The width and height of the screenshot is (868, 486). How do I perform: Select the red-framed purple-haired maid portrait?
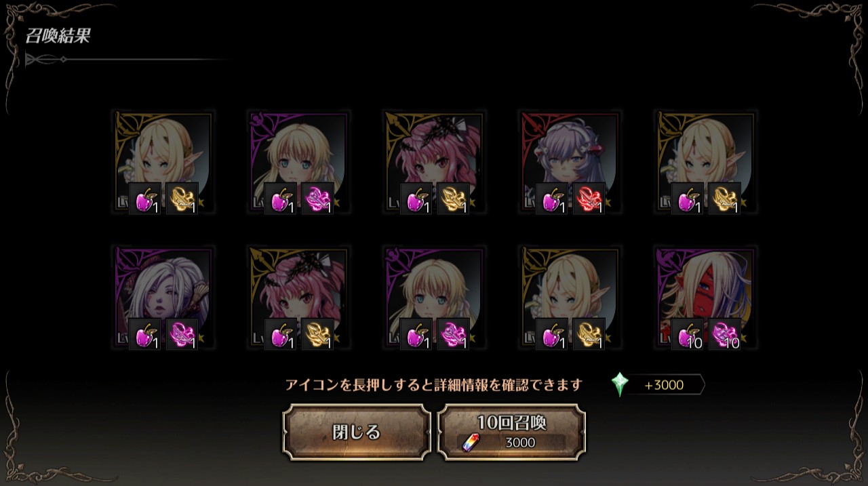570,161
